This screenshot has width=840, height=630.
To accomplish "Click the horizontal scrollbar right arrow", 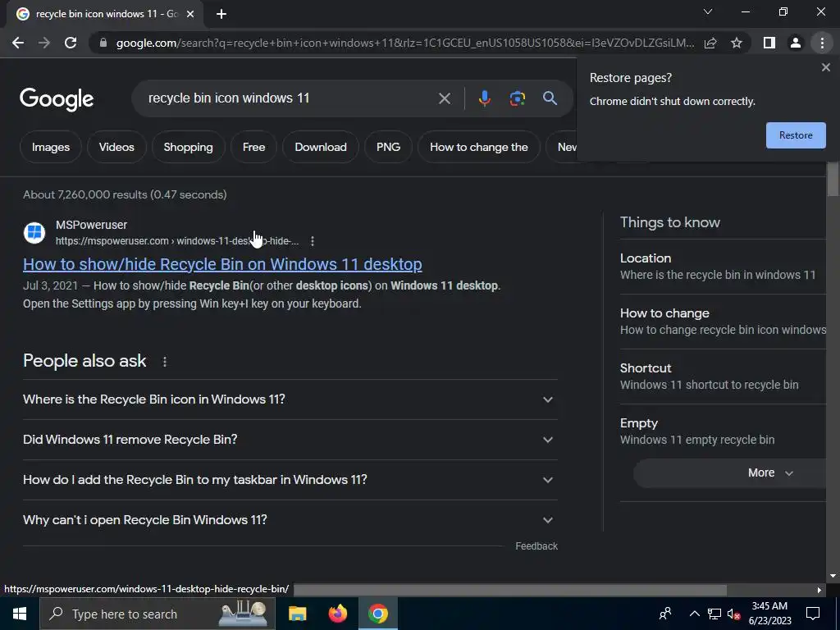I will click(x=819, y=590).
